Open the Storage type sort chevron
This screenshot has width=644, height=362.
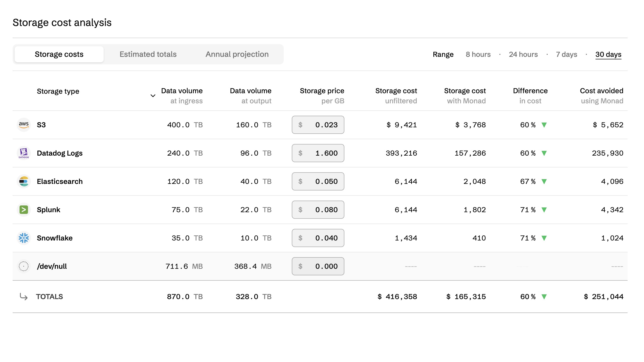153,96
